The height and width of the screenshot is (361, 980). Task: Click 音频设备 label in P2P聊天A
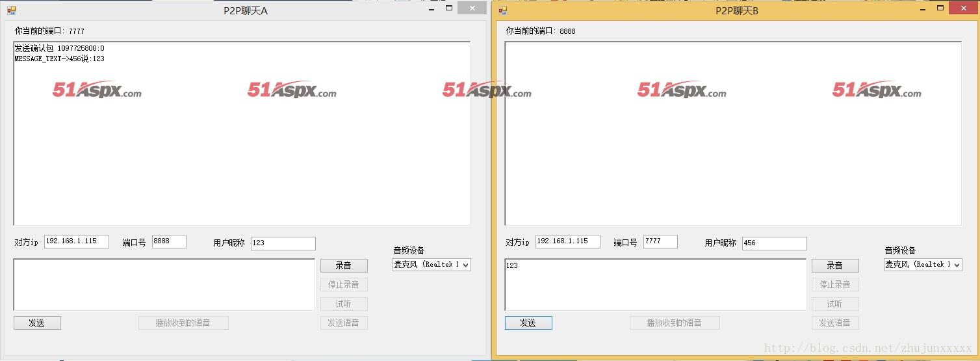[x=409, y=250]
